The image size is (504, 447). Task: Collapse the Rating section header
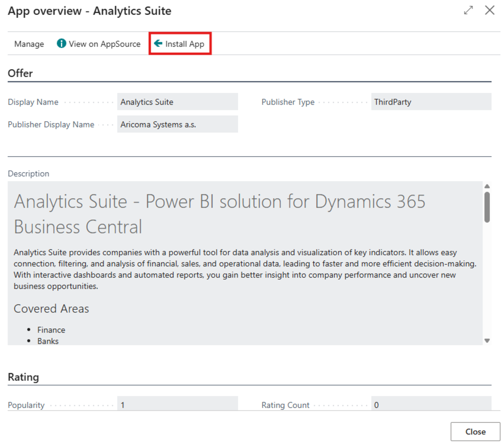click(x=23, y=377)
